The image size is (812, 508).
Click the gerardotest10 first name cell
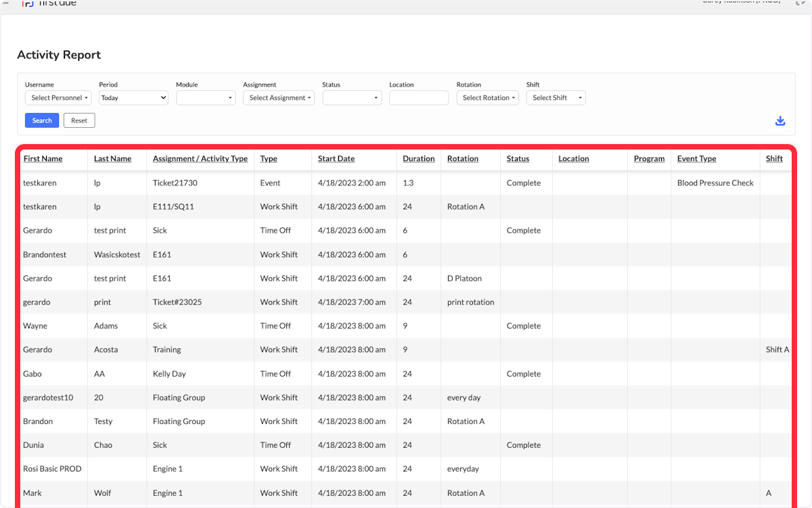(x=48, y=398)
